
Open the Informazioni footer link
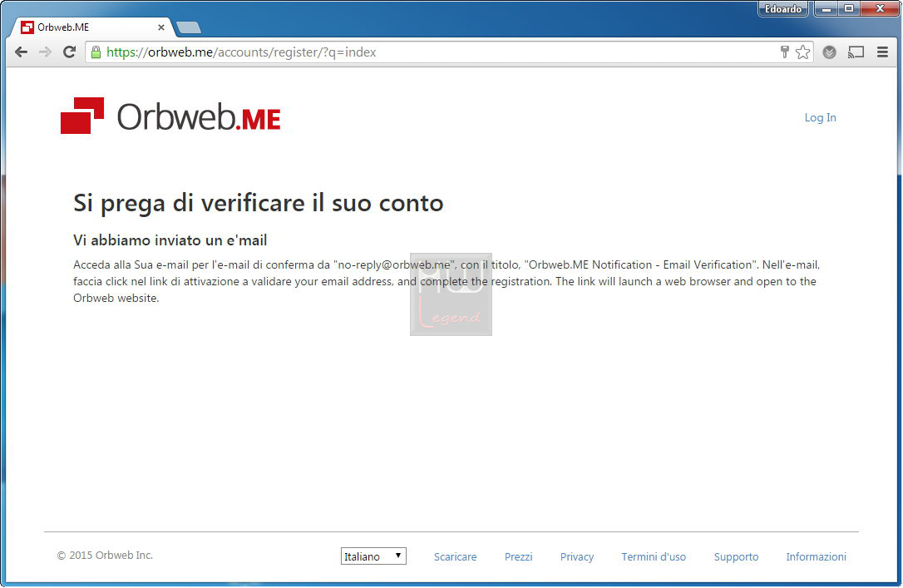click(816, 557)
